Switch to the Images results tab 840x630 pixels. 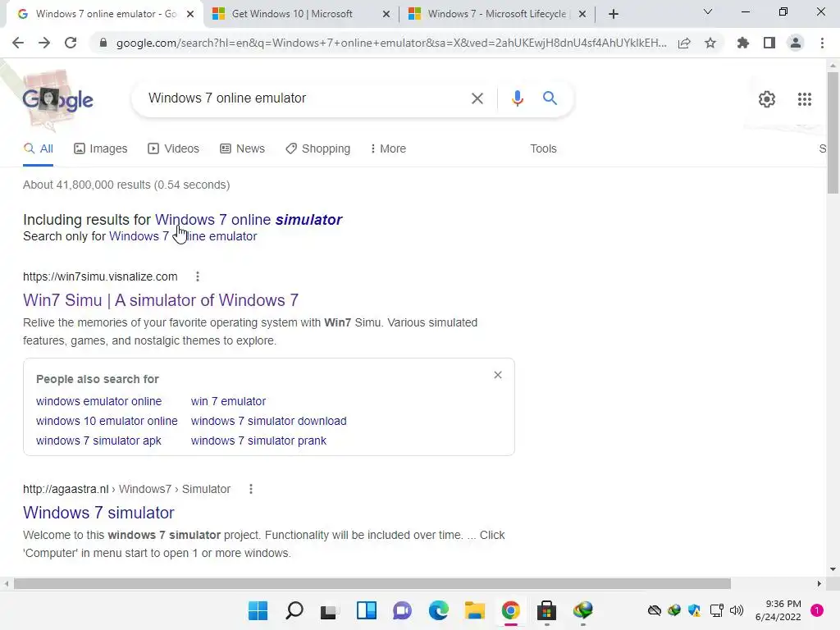[x=101, y=148]
